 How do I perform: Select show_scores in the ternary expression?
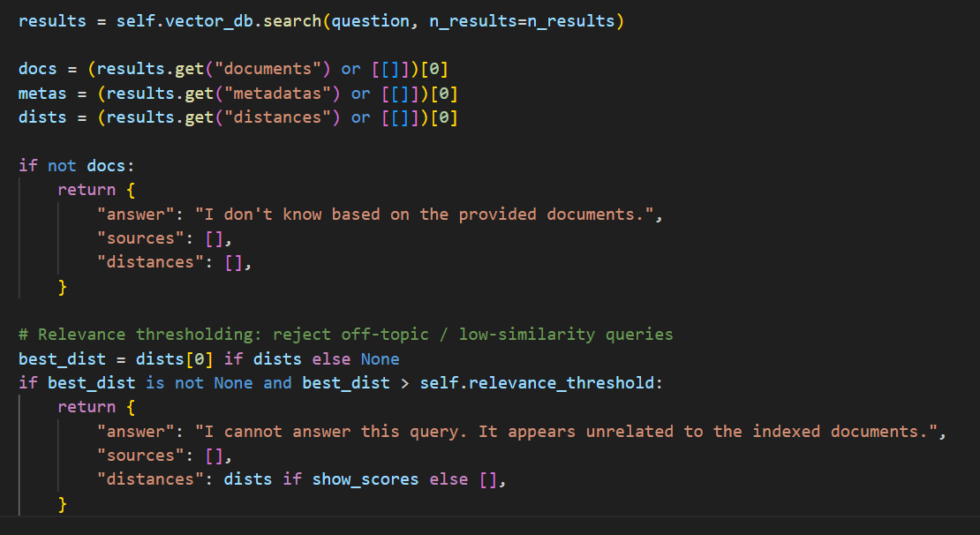click(366, 478)
